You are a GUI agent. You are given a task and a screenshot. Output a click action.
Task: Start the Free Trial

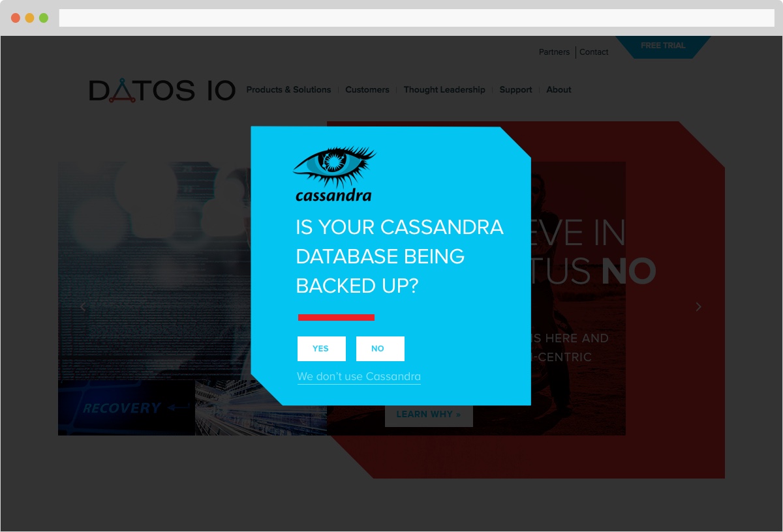click(x=663, y=46)
